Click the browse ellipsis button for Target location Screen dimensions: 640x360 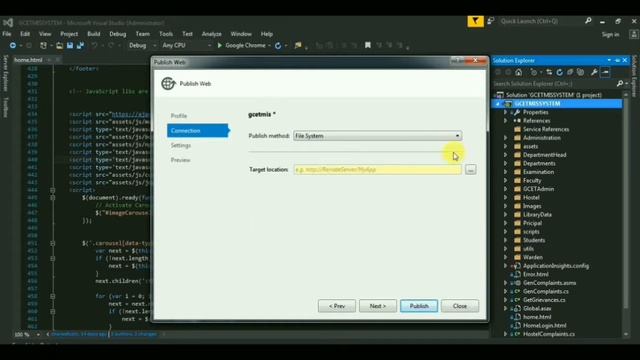(x=470, y=169)
